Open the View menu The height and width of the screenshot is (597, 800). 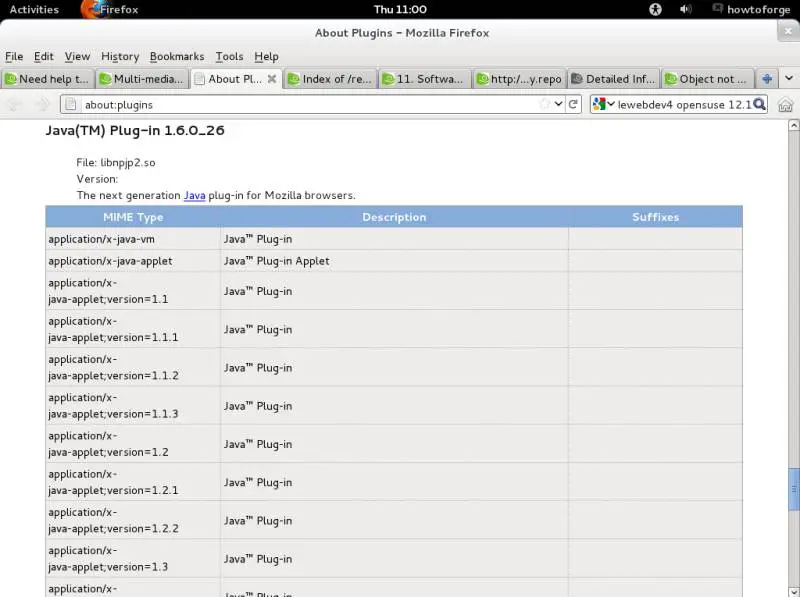[77, 57]
